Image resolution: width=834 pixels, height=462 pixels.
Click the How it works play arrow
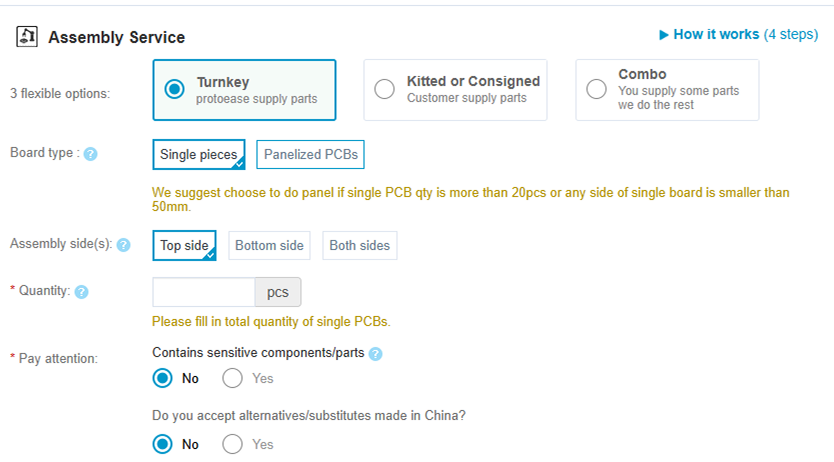pyautogui.click(x=664, y=35)
